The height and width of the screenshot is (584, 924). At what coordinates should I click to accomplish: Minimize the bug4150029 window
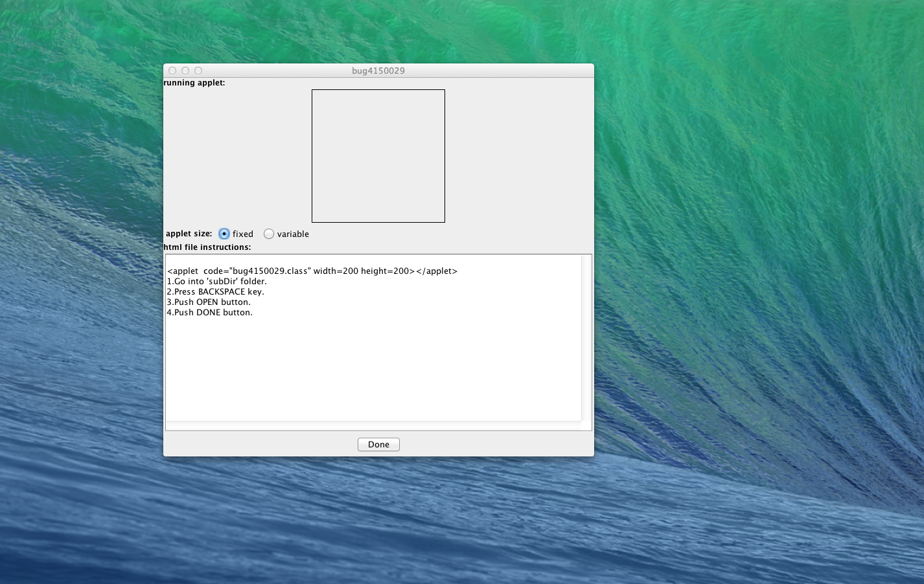coord(185,71)
